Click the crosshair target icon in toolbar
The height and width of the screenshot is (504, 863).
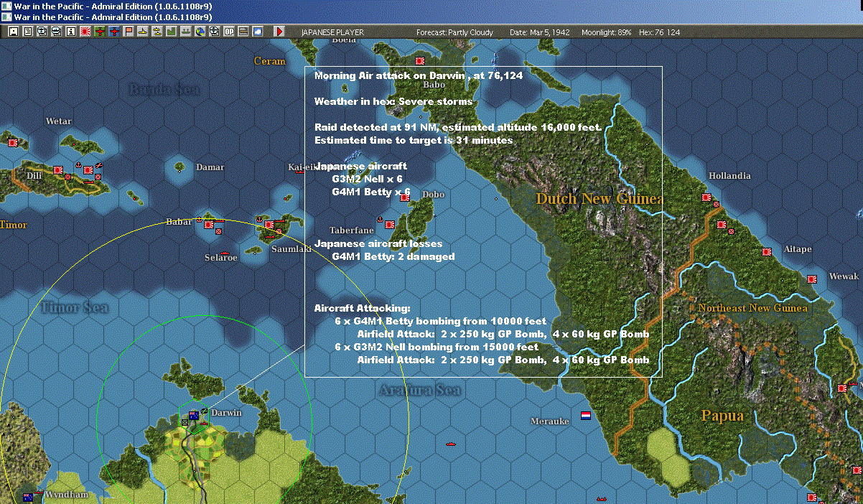click(215, 32)
